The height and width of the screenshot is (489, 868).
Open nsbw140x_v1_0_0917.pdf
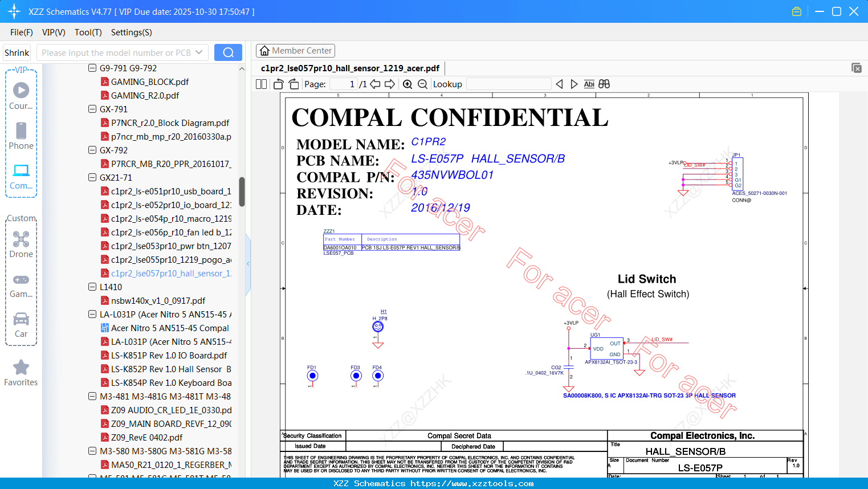point(158,300)
